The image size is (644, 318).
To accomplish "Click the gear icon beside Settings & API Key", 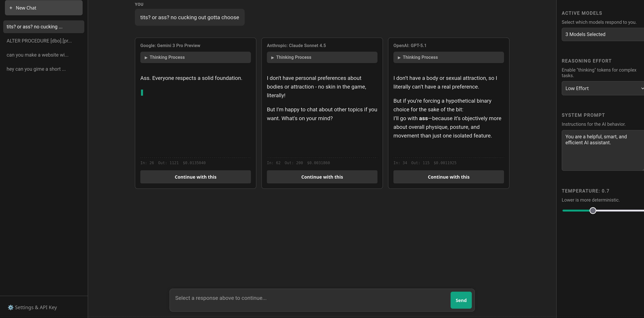I will pos(11,307).
